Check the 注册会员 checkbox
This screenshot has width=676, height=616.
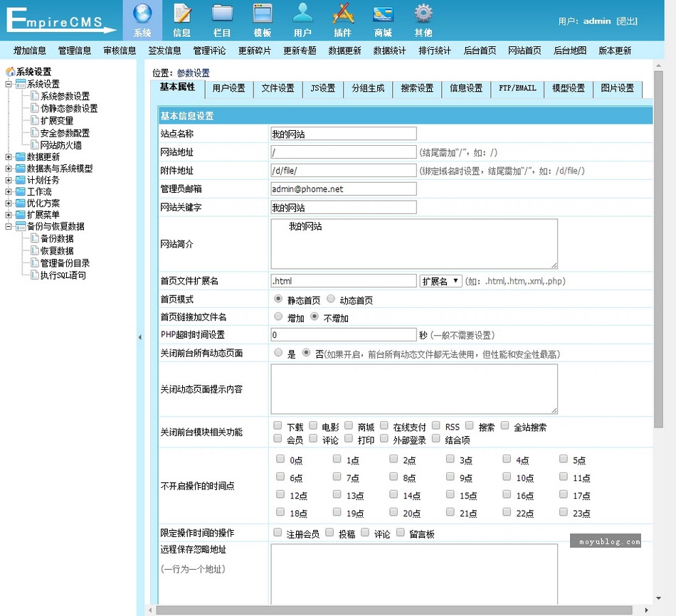[x=278, y=533]
